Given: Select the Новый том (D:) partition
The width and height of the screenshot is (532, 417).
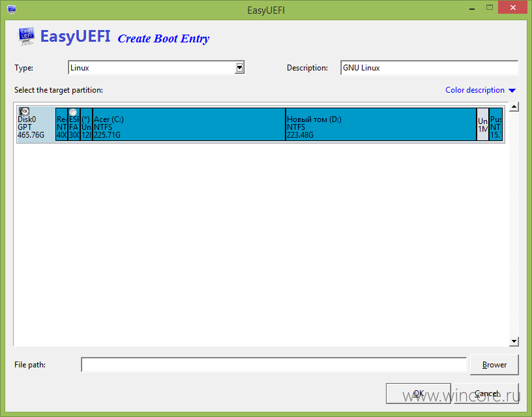Looking at the screenshot, I should click(381, 124).
